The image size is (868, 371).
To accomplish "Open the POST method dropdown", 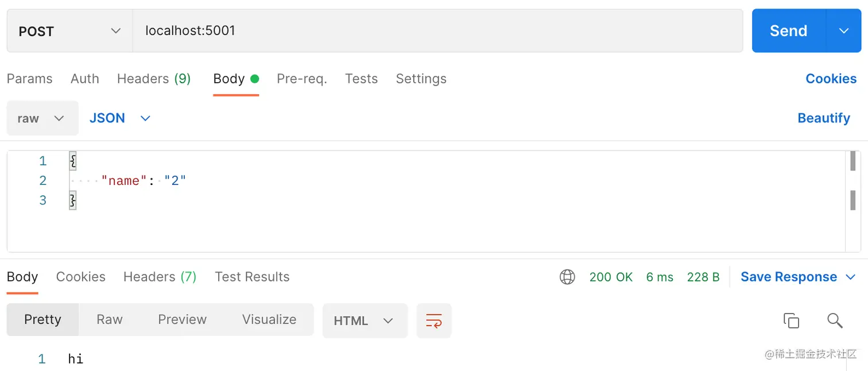I will coord(69,31).
